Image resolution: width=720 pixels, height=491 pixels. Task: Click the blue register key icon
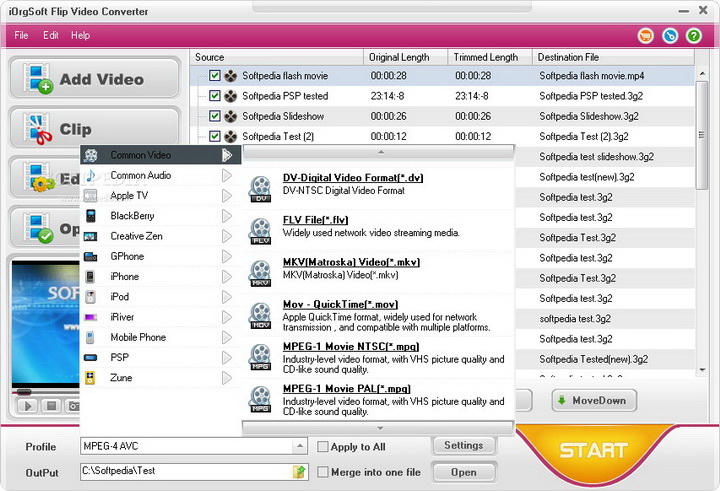(x=670, y=35)
